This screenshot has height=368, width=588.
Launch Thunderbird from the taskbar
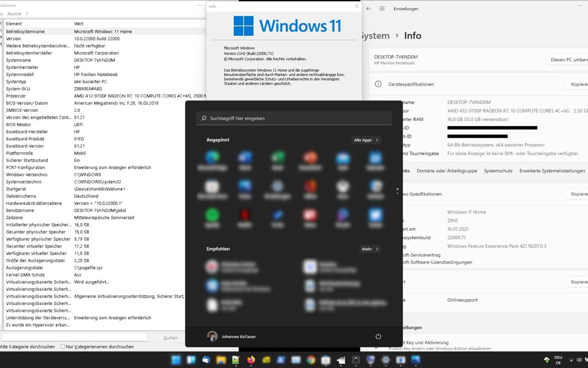pos(206,360)
